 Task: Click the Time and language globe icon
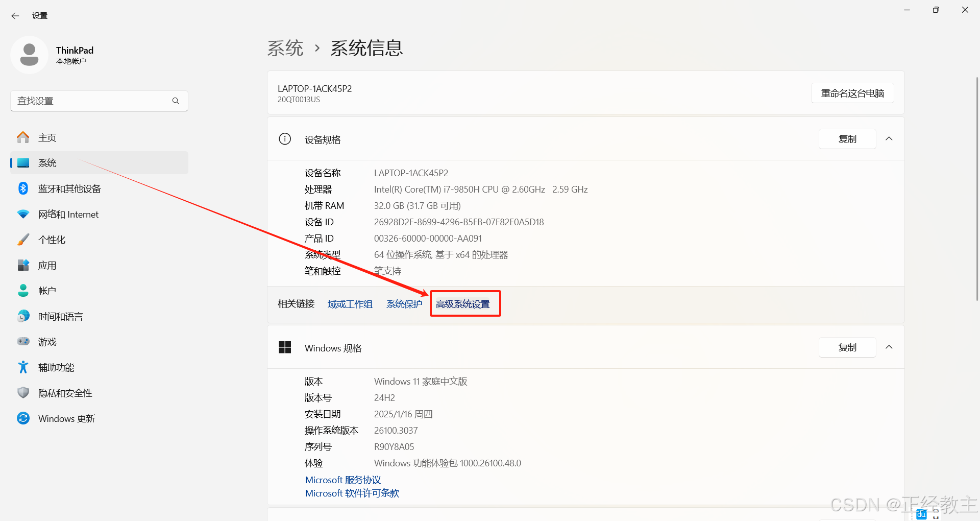(23, 316)
